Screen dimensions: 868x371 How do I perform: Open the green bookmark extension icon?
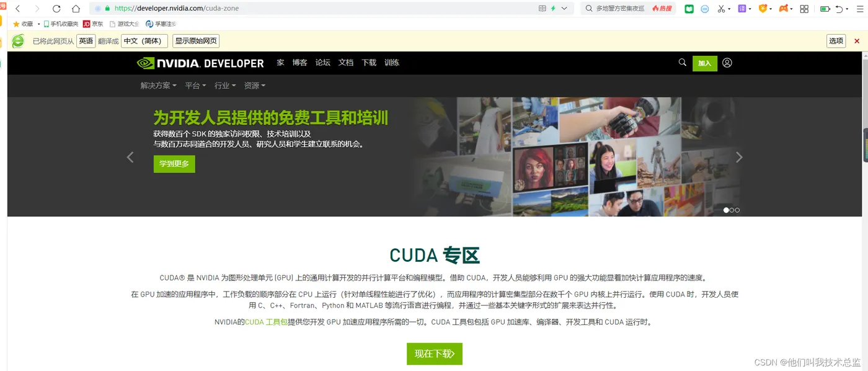[x=689, y=9]
